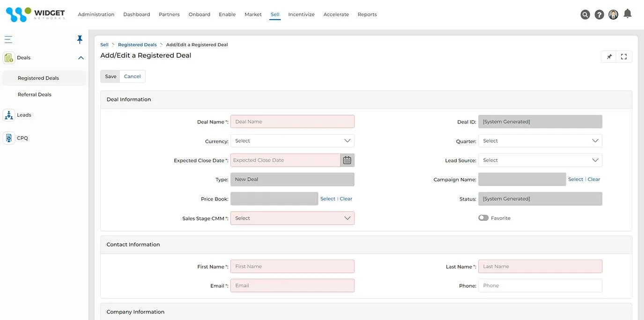Screen dimensions: 644x320
Task: Open the search magnifier icon
Action: [x=585, y=15]
